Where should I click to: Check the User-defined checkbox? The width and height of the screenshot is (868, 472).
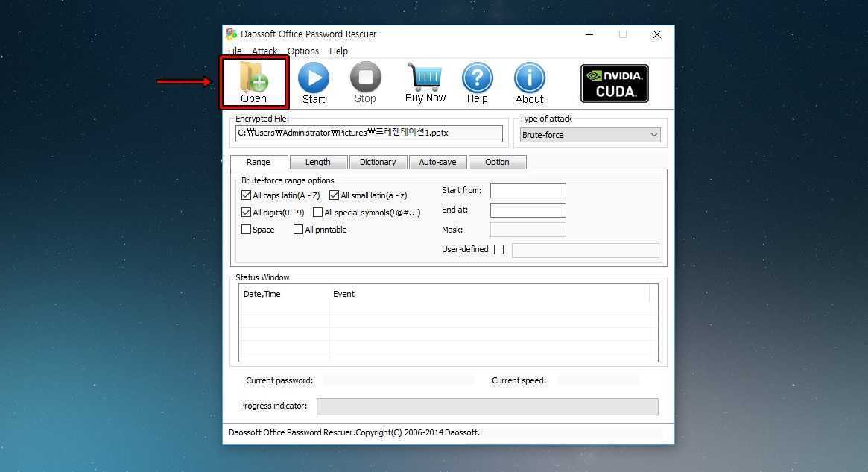(498, 249)
